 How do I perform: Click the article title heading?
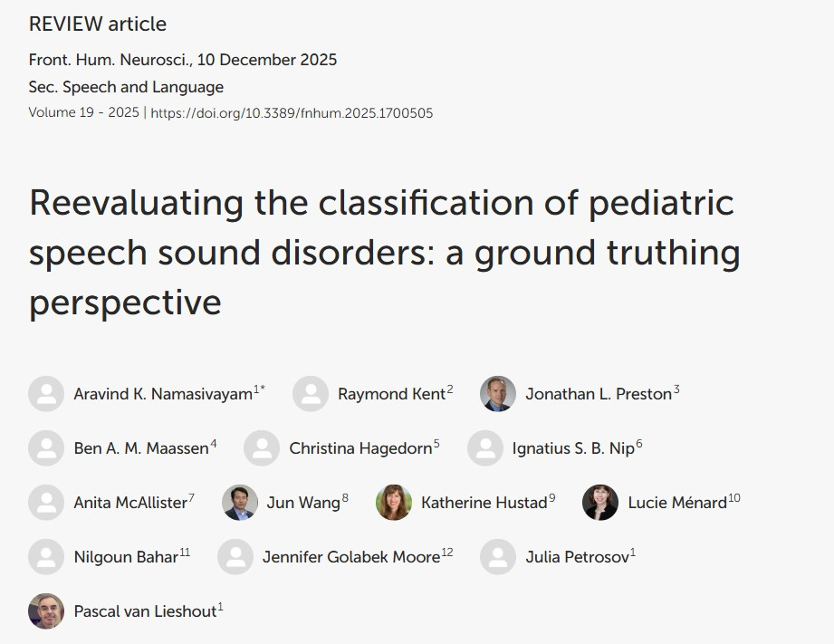380,252
